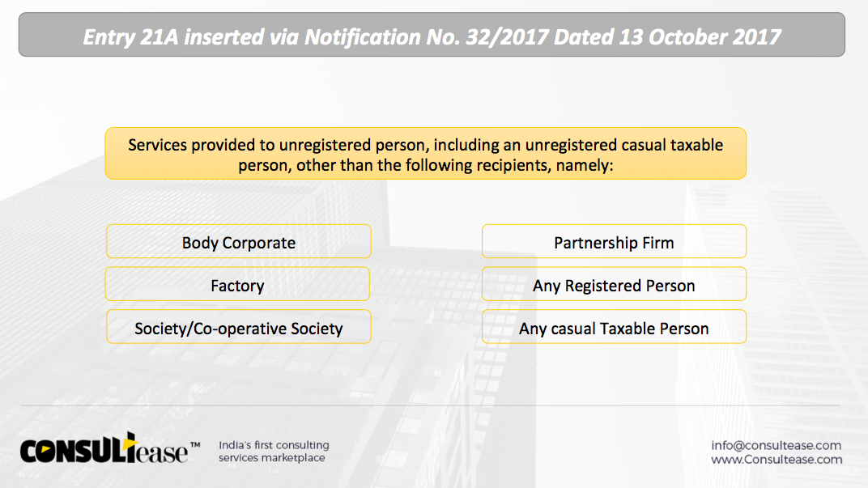The image size is (868, 488).
Task: Click the yellow triangle in ConsultEase logo
Action: coord(129,443)
